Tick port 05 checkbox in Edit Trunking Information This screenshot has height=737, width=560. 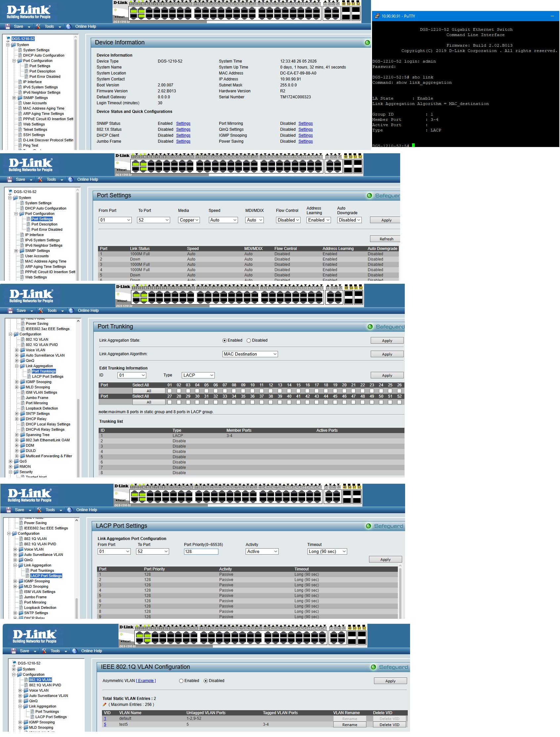click(x=206, y=391)
